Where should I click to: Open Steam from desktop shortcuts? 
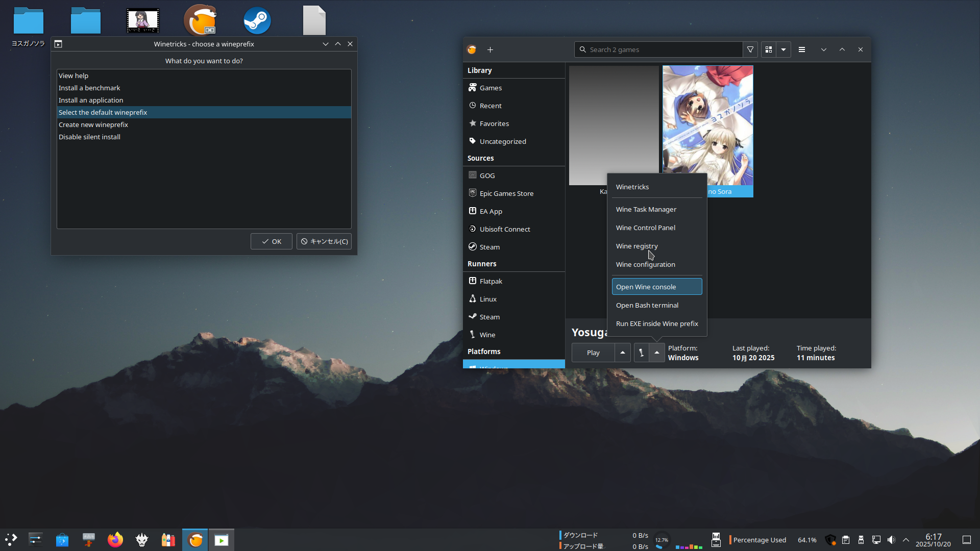(x=257, y=20)
